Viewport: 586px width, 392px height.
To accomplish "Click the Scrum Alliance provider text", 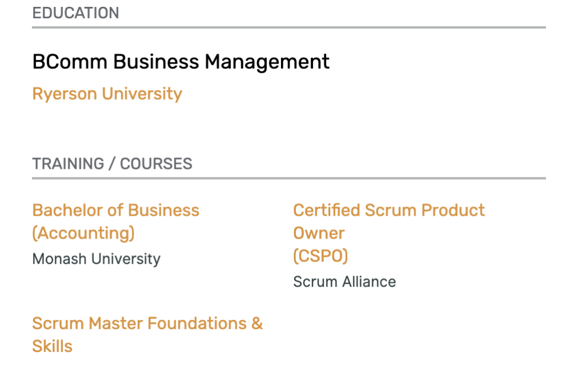I will pos(345,282).
